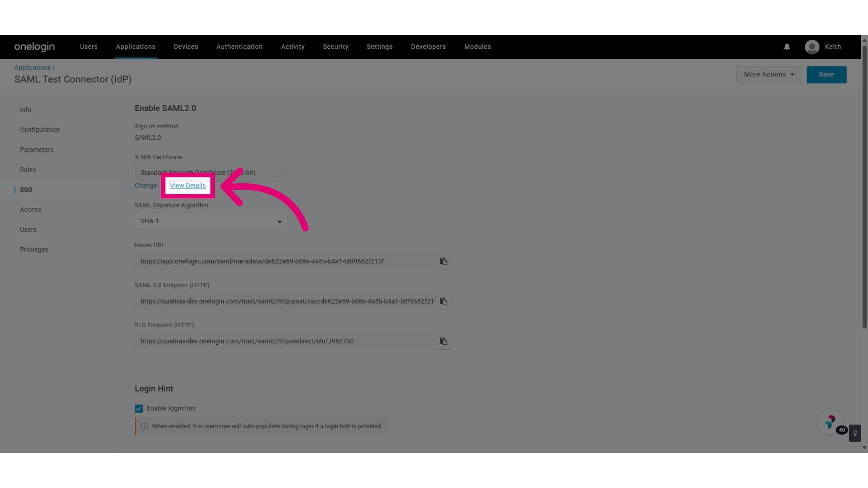Click the Issuer URL field
Image resolution: width=868 pixels, height=488 pixels.
(285, 261)
